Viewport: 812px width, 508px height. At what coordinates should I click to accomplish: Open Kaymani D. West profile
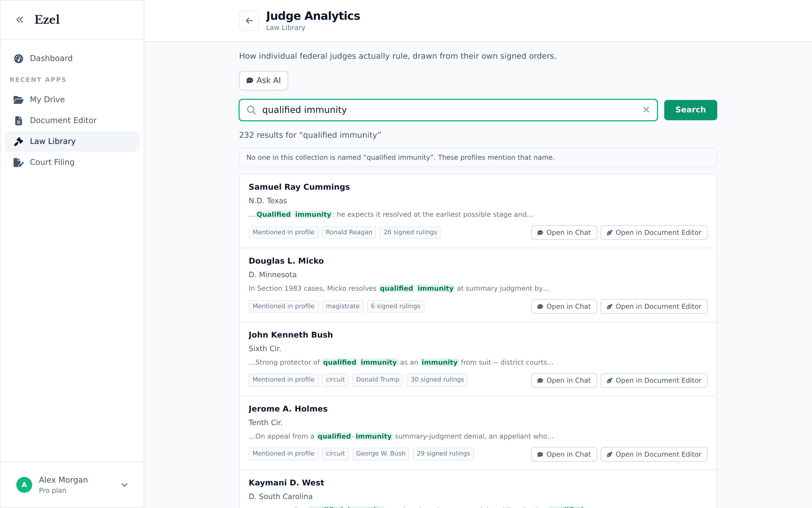click(286, 483)
